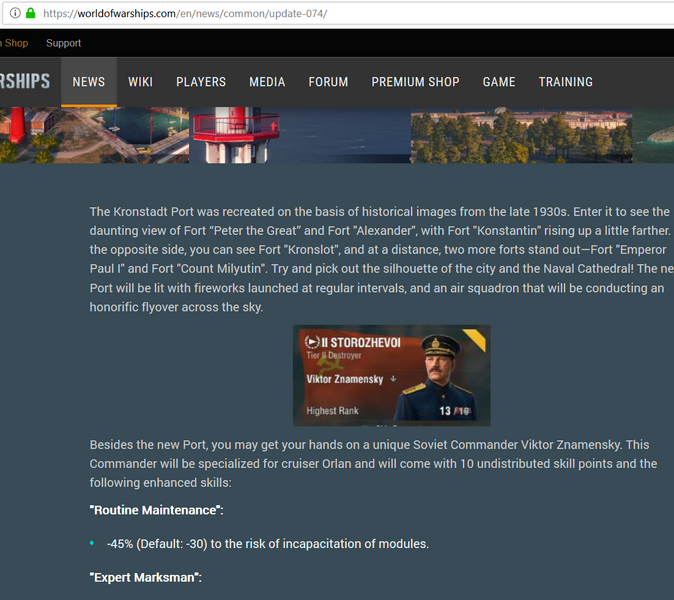Select the MEDIA menu item
Image resolution: width=674 pixels, height=600 pixels.
point(267,82)
